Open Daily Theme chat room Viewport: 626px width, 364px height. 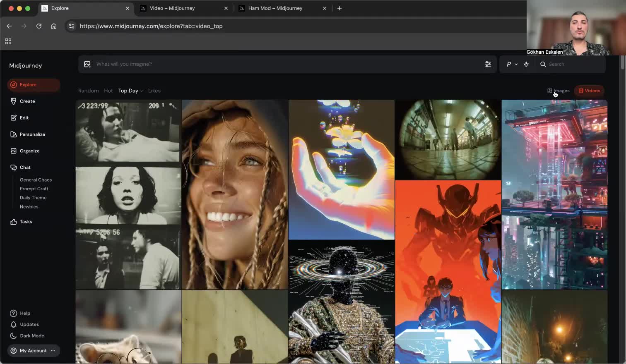tap(33, 198)
